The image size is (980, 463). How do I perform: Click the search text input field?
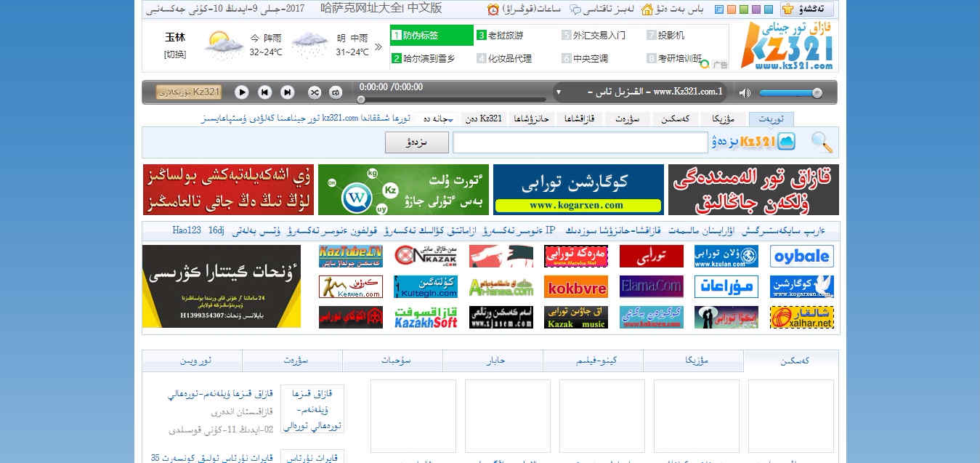tap(580, 142)
